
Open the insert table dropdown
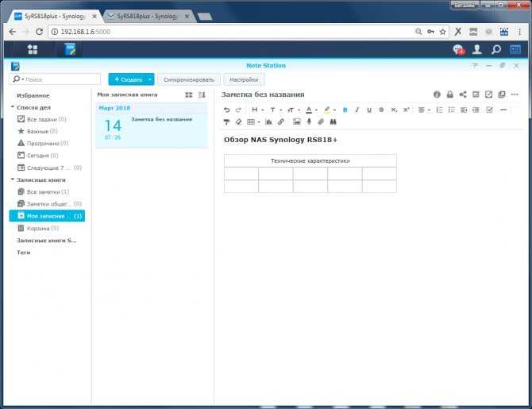point(253,122)
